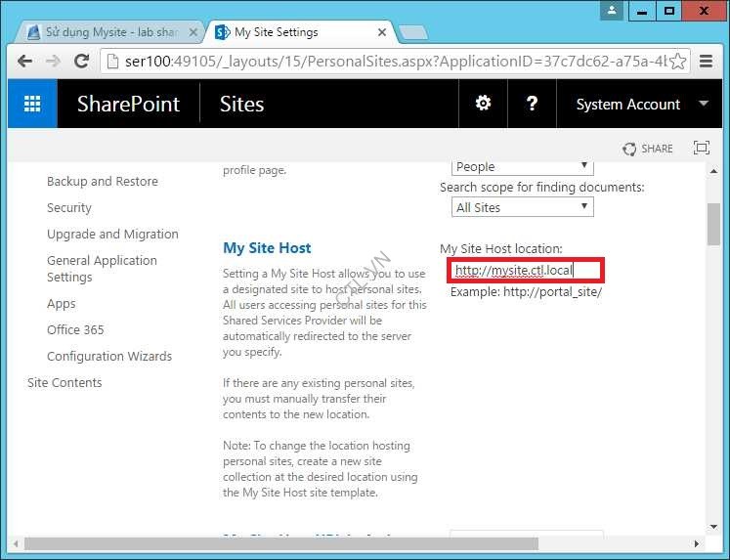The width and height of the screenshot is (730, 560).
Task: Open the Chrome hamburger menu
Action: [x=707, y=62]
